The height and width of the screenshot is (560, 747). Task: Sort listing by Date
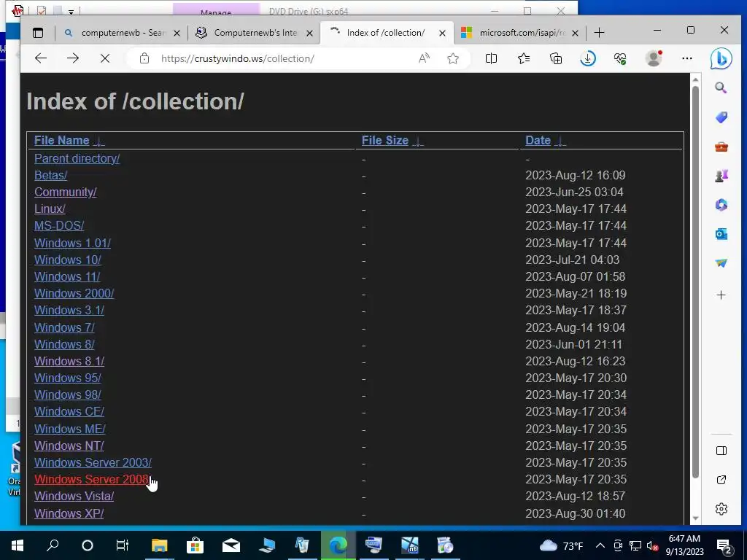coord(538,141)
